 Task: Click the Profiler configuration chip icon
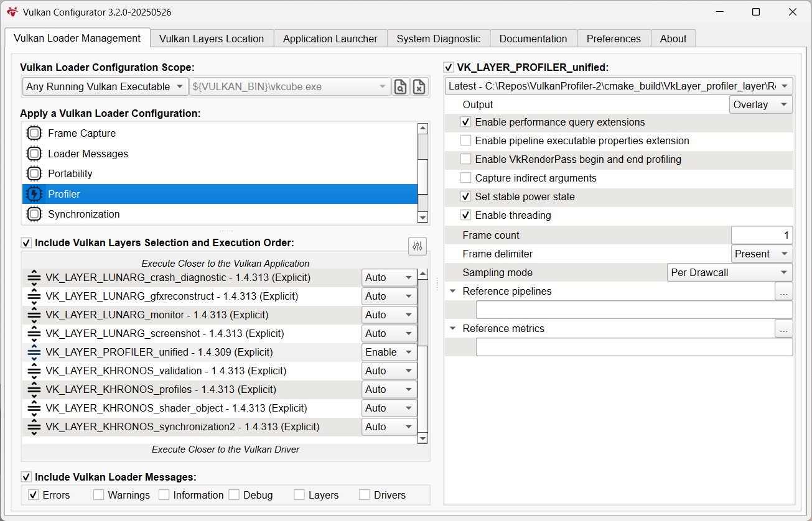pos(34,194)
